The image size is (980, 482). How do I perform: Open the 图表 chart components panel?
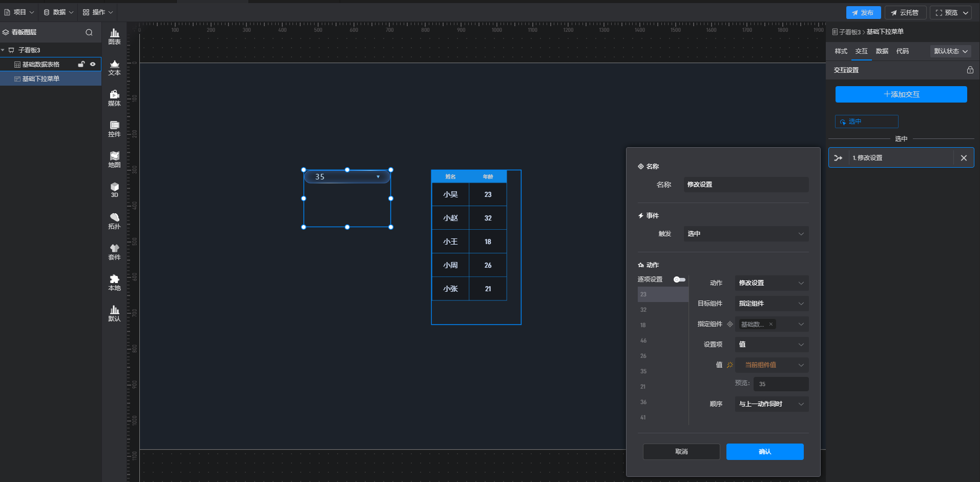coord(114,37)
